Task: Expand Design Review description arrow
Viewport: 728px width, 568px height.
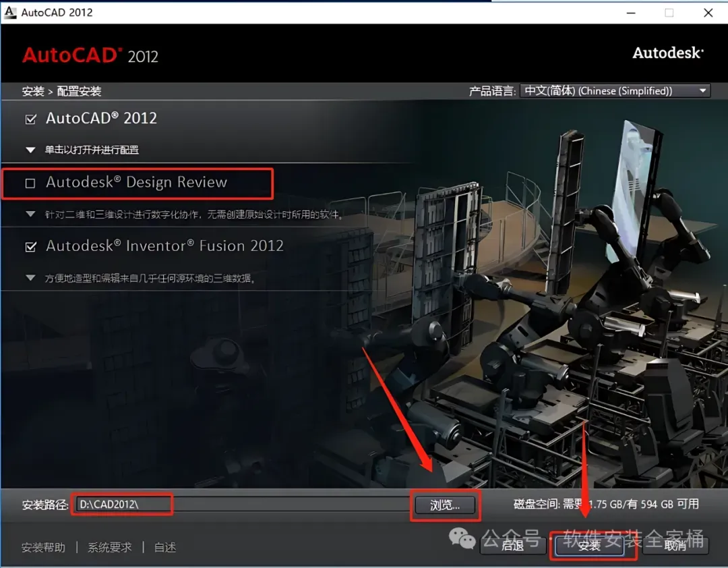Action: (x=30, y=214)
